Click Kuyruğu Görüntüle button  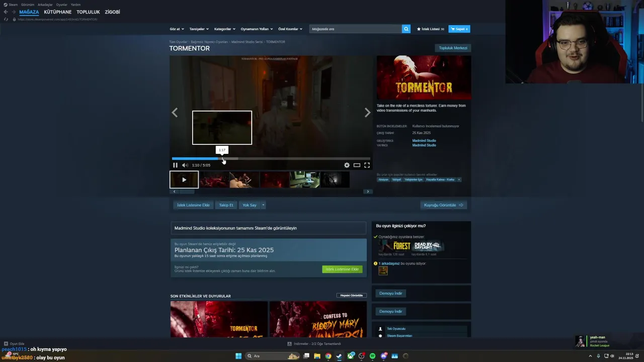(x=444, y=205)
